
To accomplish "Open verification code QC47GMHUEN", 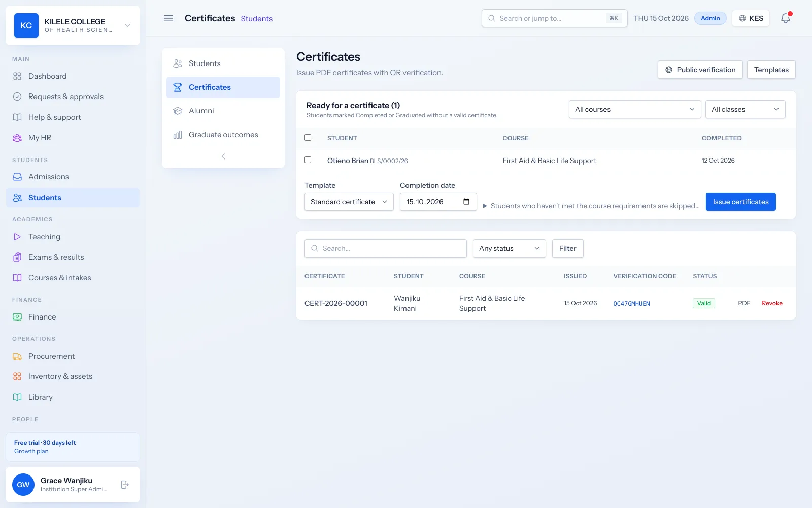I will pyautogui.click(x=631, y=304).
